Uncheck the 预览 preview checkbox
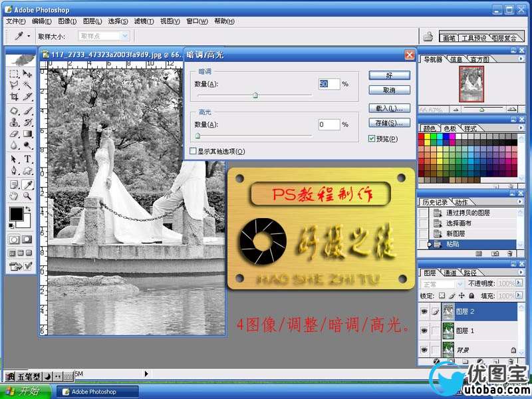Image resolution: width=532 pixels, height=399 pixels. pos(372,139)
